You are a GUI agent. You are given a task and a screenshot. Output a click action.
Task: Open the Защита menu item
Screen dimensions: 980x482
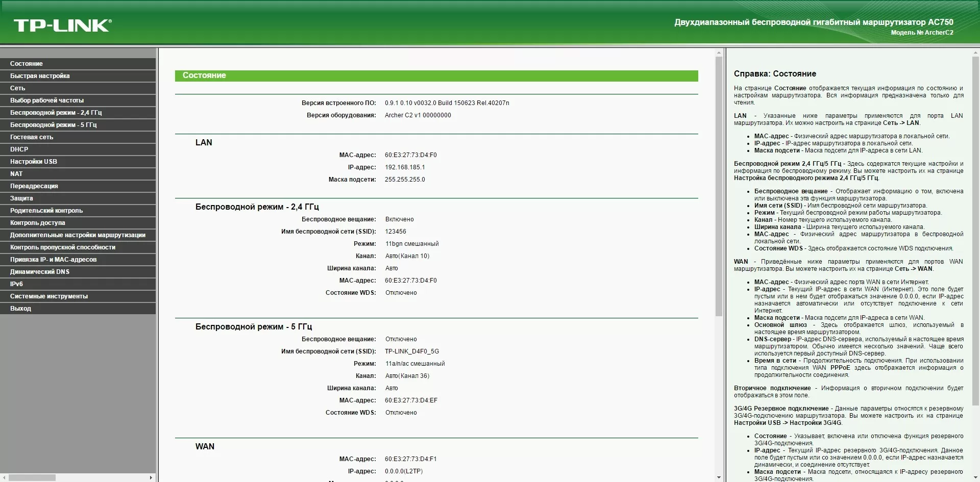(x=78, y=198)
